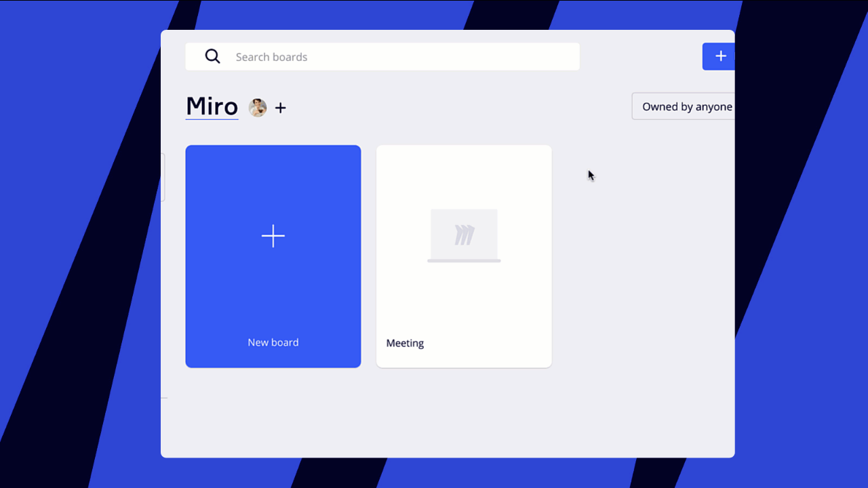Create a new board with the New board card
This screenshot has width=868, height=488.
coord(273,256)
